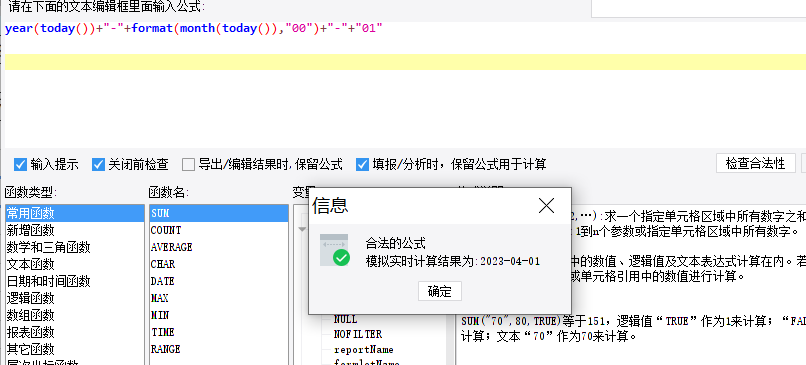The height and width of the screenshot is (365, 806).
Task: Select 逻辑函数 function type
Action: coord(75,298)
